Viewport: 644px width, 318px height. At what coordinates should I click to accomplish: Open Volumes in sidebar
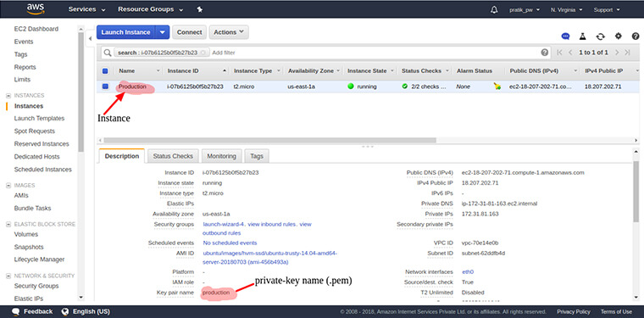pos(26,234)
